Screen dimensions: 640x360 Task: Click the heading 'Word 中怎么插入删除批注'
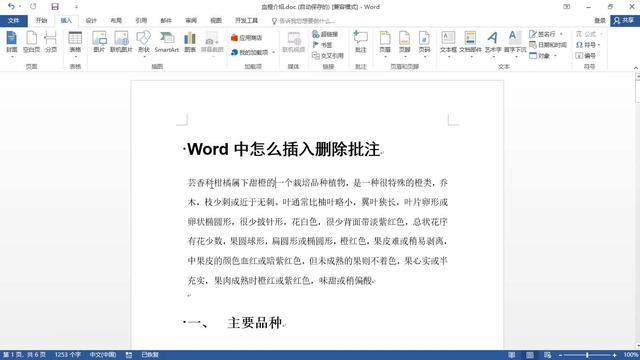(283, 149)
